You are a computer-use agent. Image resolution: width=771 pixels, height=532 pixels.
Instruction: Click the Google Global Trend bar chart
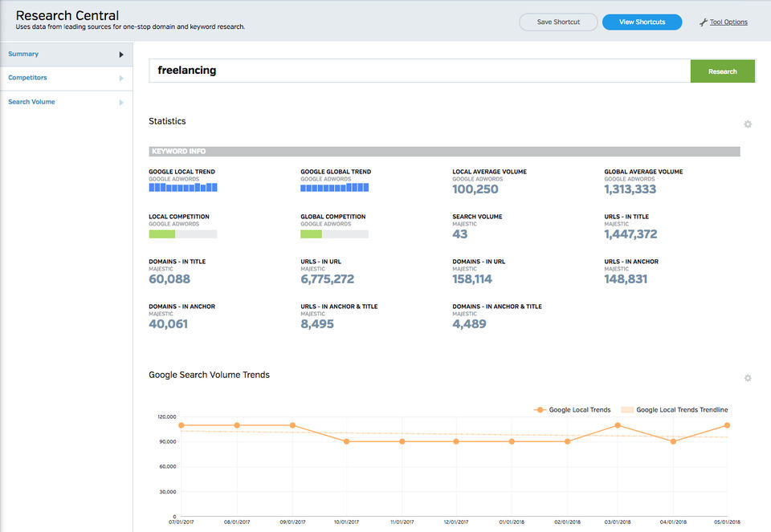tap(334, 188)
